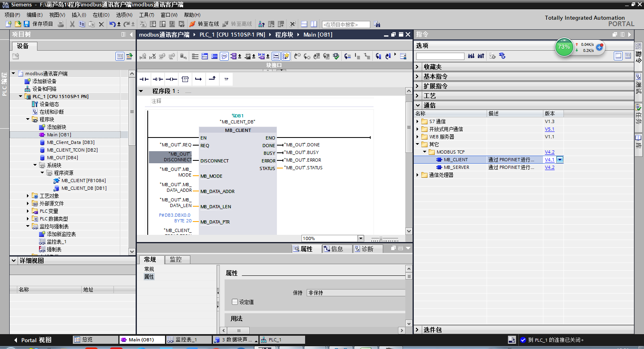Viewport: 644px width, 349px height.
Task: Insert normally open contact instruction
Action: [144, 79]
